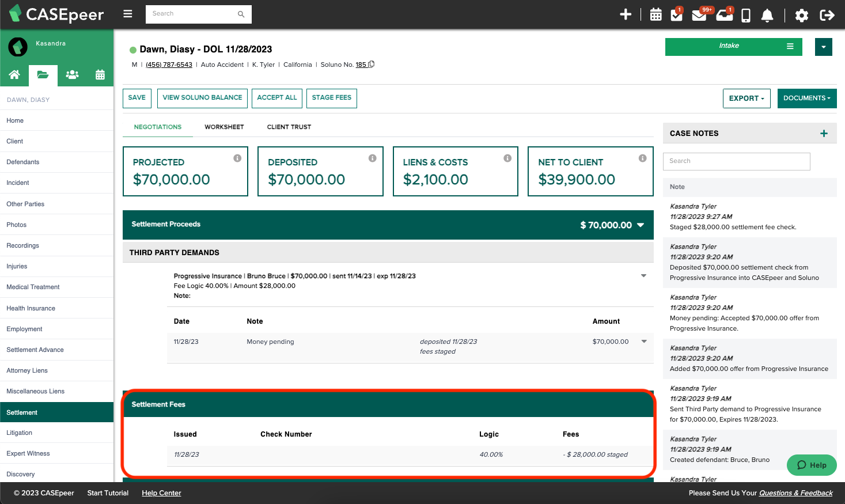Open Settlement in sidebar
This screenshot has height=504, width=845.
point(56,412)
